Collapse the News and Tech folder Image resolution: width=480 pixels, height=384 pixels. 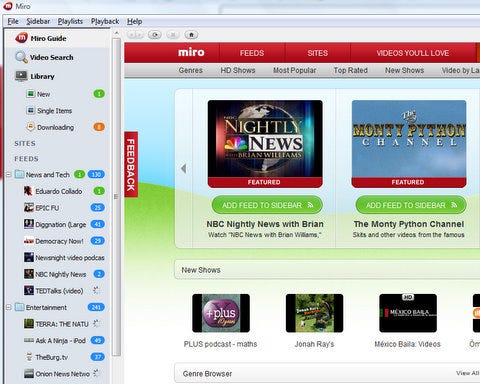[9, 174]
